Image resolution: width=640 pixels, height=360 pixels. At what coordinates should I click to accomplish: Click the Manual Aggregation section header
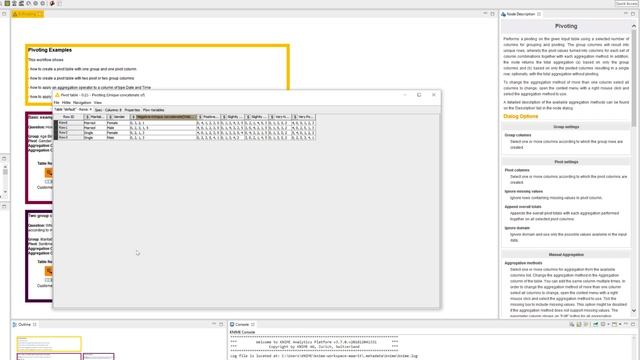[566, 254]
